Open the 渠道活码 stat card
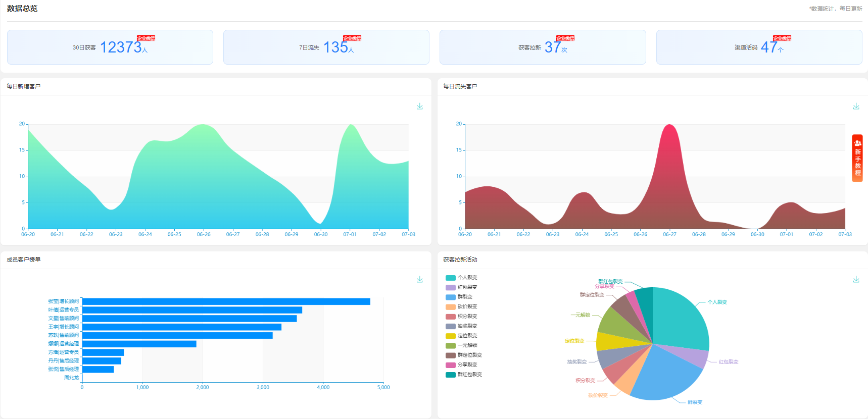Screen dimensions: 868x419 (x=759, y=47)
